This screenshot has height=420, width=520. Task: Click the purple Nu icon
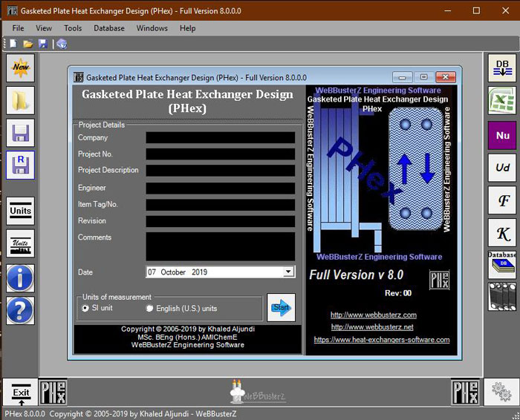point(502,135)
